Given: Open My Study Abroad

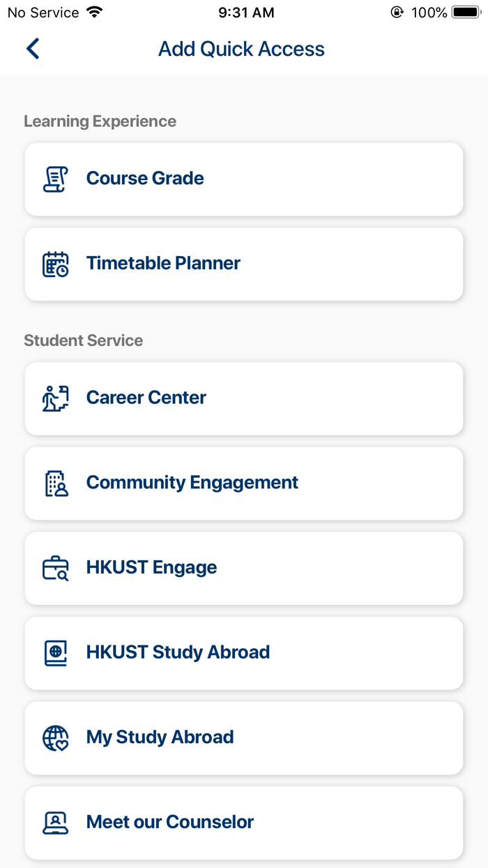Looking at the screenshot, I should [244, 738].
